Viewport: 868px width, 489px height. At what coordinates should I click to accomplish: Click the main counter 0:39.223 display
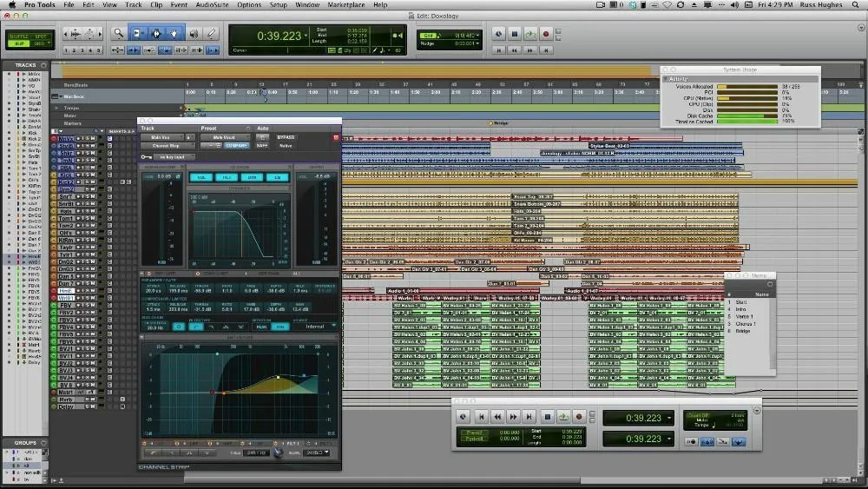(x=279, y=36)
